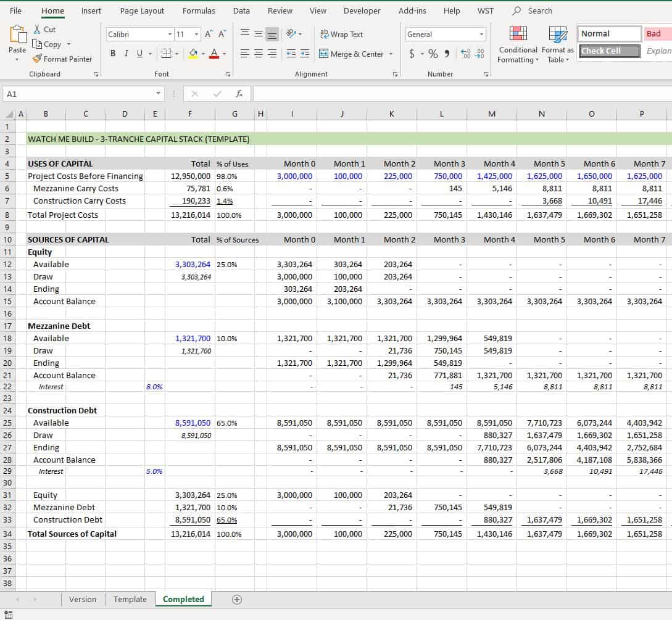Apply Comma Style number format
This screenshot has width=672, height=620.
(x=447, y=54)
